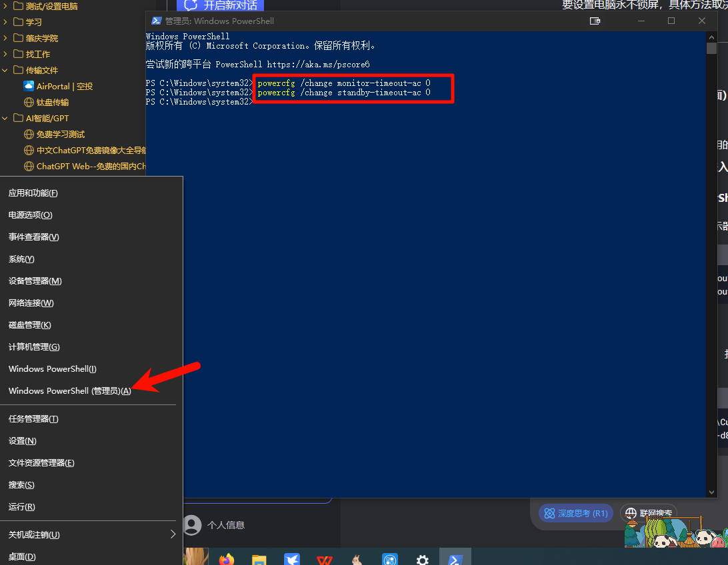The image size is (728, 565).
Task: Click the globe icon beside ChatGPT Web bookmark
Action: click(29, 166)
